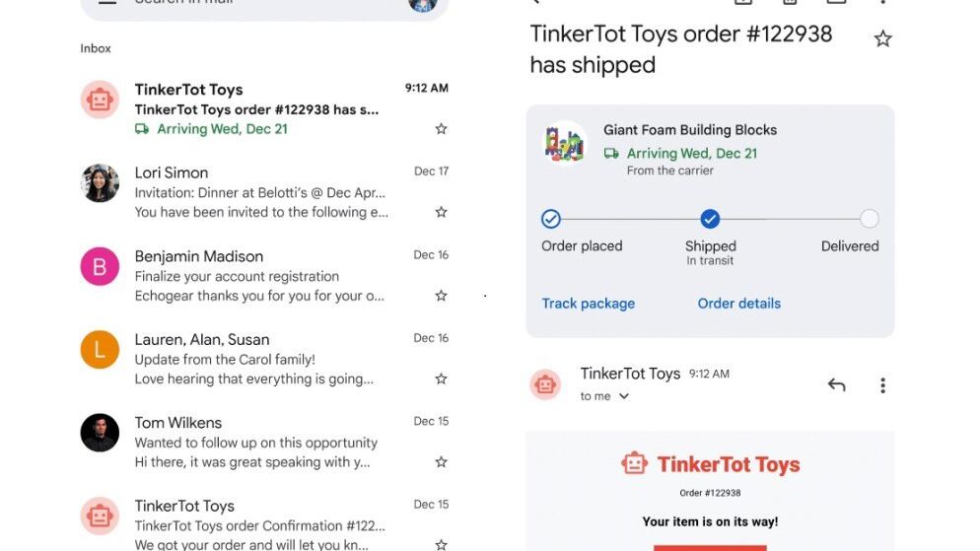Viewport: 980px width, 551px height.
Task: Expand the "to me" recipient details chevron
Action: click(623, 397)
